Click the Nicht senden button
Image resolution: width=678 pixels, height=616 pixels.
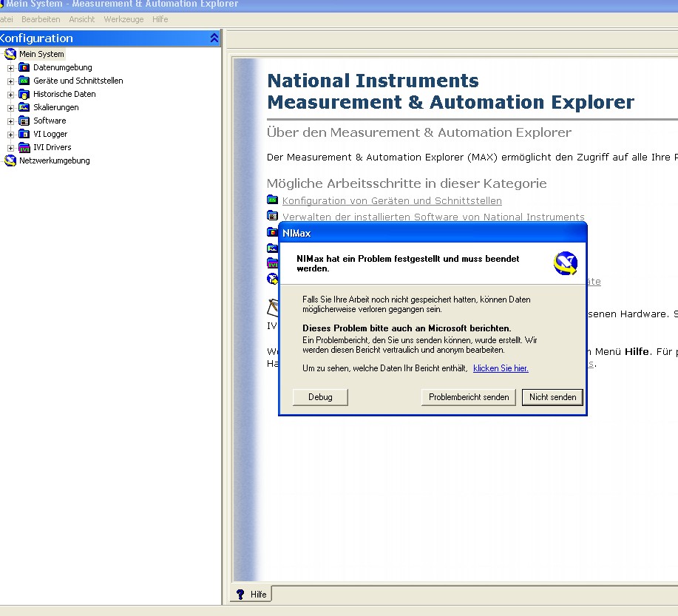click(x=552, y=397)
